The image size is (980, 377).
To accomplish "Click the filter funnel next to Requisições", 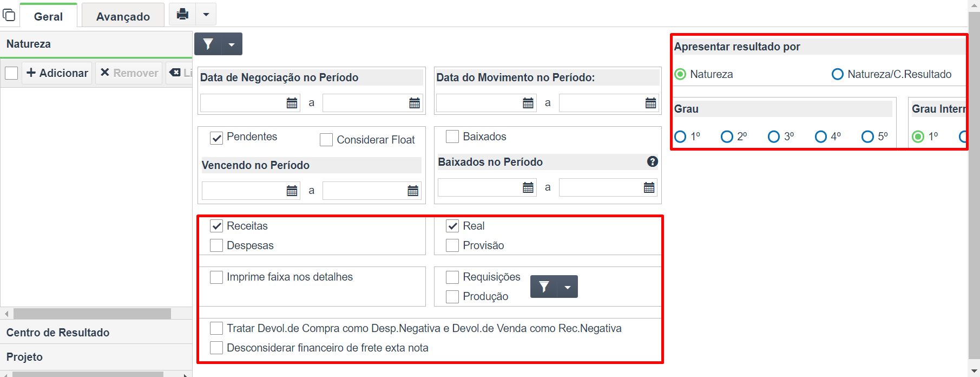I will (544, 287).
